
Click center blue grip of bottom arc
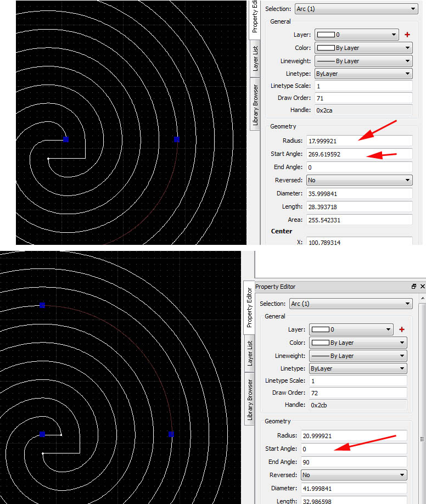point(42,434)
